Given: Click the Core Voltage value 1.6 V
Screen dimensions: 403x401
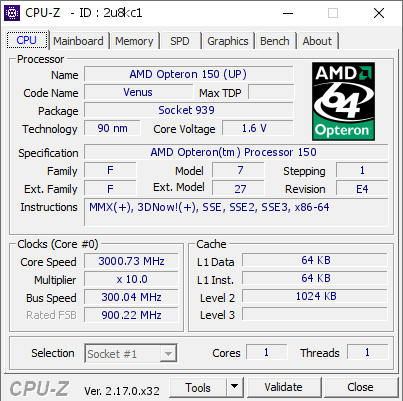Looking at the screenshot, I should [258, 128].
